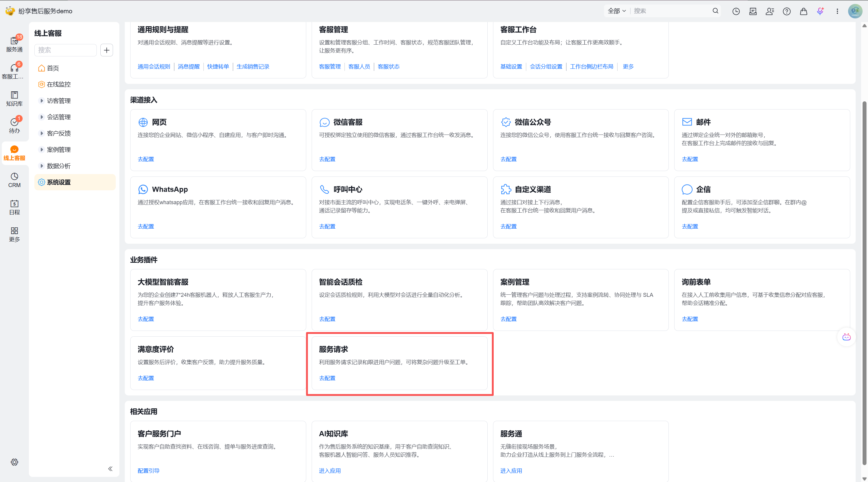Select 系统设置 in the sidebar
Viewport: 868px width, 482px height.
click(x=75, y=182)
